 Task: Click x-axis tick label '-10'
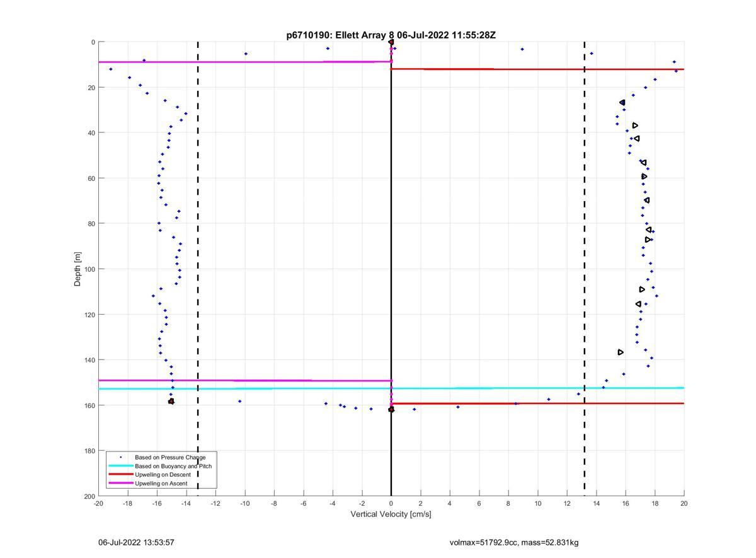(244, 503)
